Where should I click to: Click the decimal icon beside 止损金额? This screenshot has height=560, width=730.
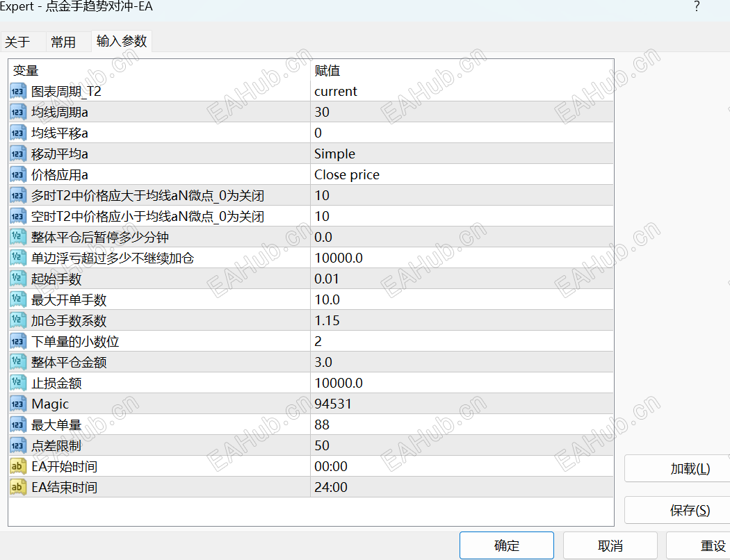(18, 383)
